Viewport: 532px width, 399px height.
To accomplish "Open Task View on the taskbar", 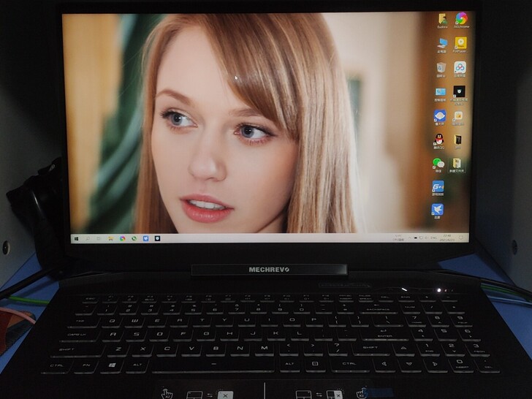I will 99,238.
